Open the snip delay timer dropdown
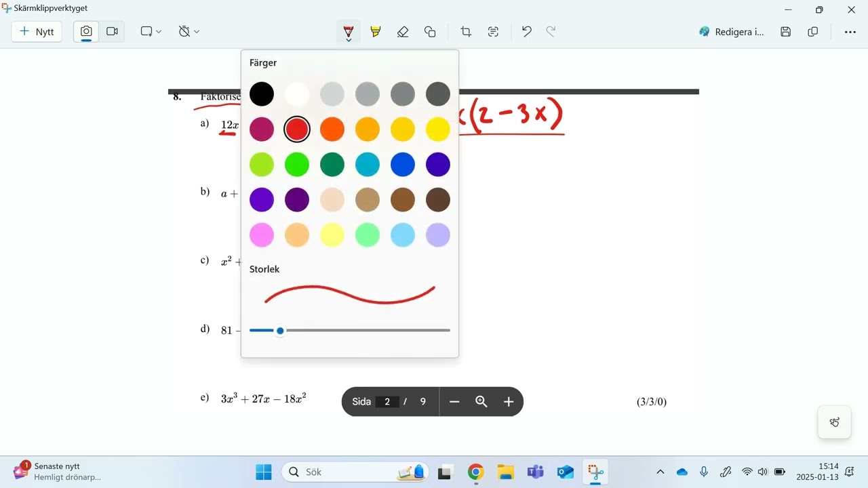Image resolution: width=868 pixels, height=488 pixels. pyautogui.click(x=189, y=32)
